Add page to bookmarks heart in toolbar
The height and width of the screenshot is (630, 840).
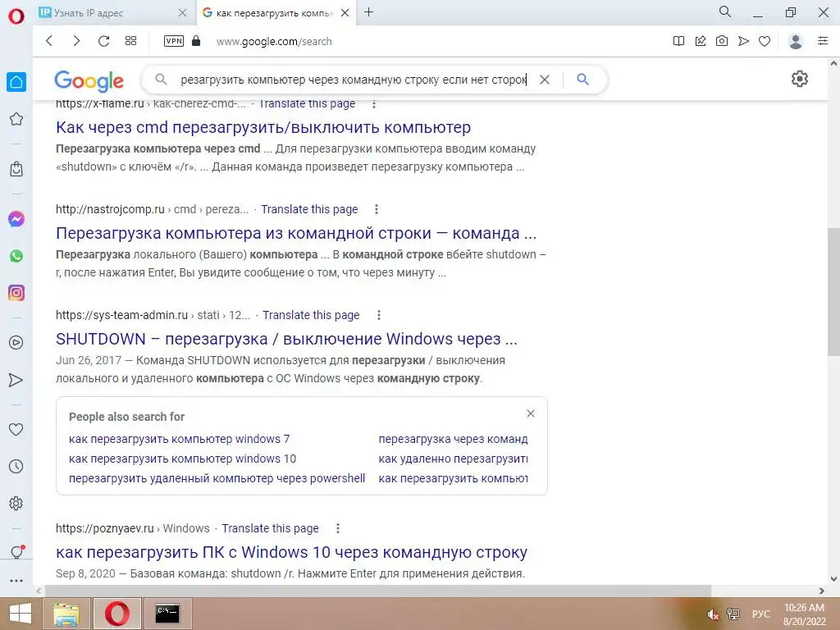click(765, 41)
